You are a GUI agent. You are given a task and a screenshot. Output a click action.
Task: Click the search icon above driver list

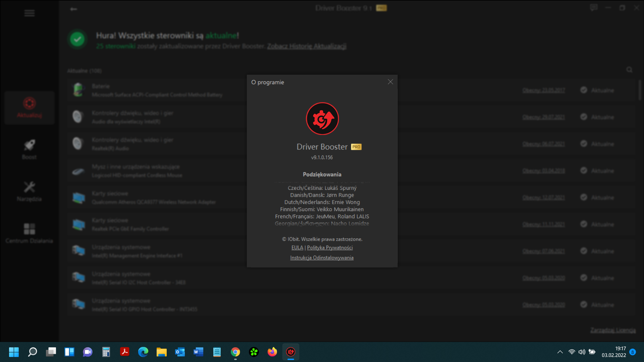point(629,70)
